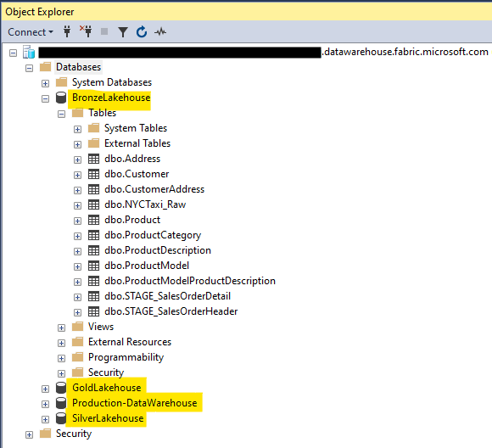Viewport: 492px width, 448px height.
Task: Expand the Programmability folder node
Action: point(61,358)
